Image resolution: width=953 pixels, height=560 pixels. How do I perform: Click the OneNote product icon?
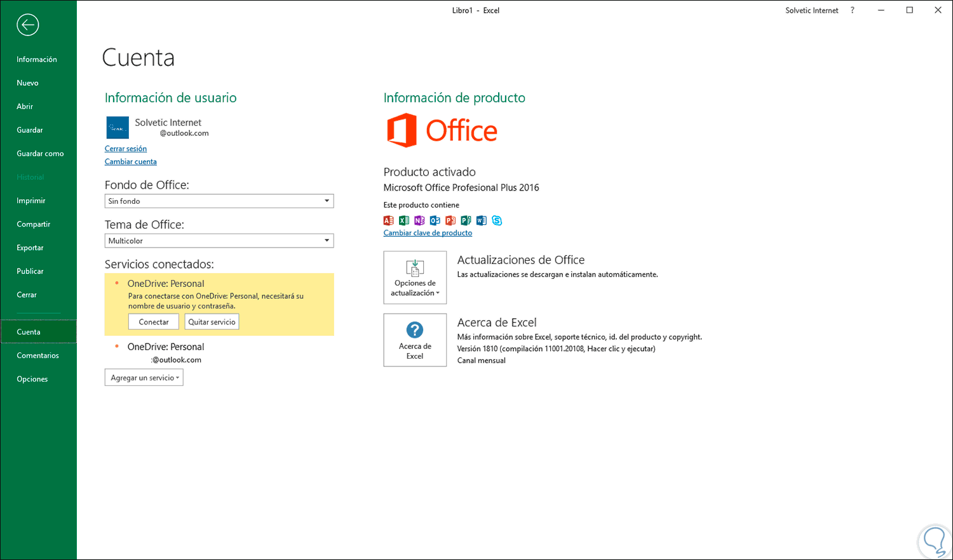(419, 220)
